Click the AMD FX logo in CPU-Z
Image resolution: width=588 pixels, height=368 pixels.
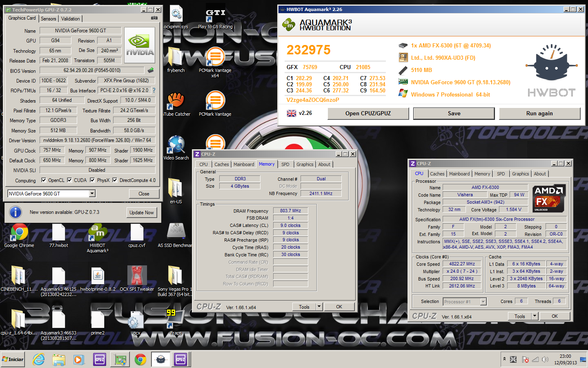click(x=549, y=199)
